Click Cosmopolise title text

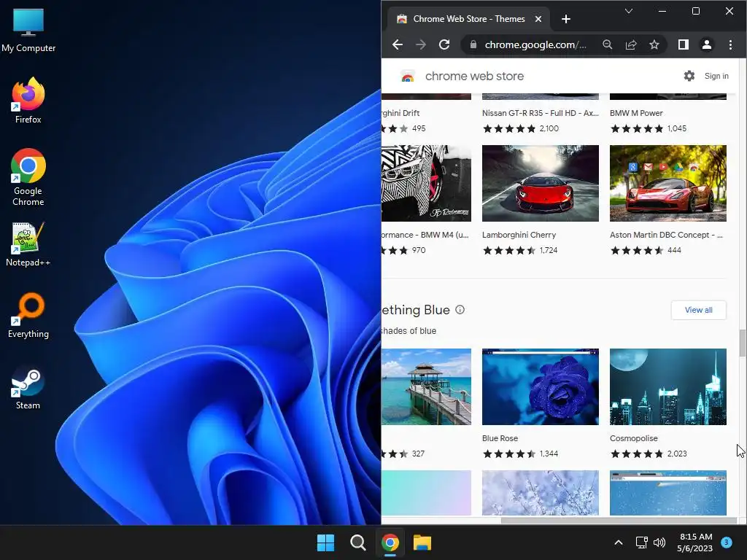click(x=634, y=438)
